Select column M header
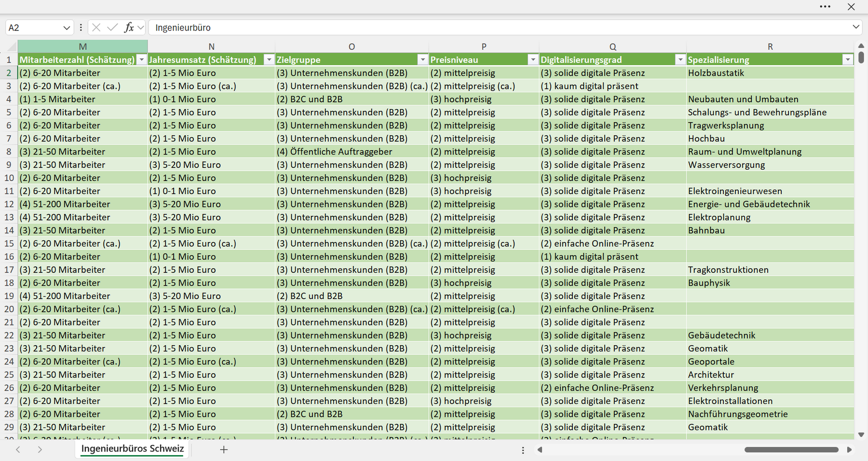 tap(83, 47)
